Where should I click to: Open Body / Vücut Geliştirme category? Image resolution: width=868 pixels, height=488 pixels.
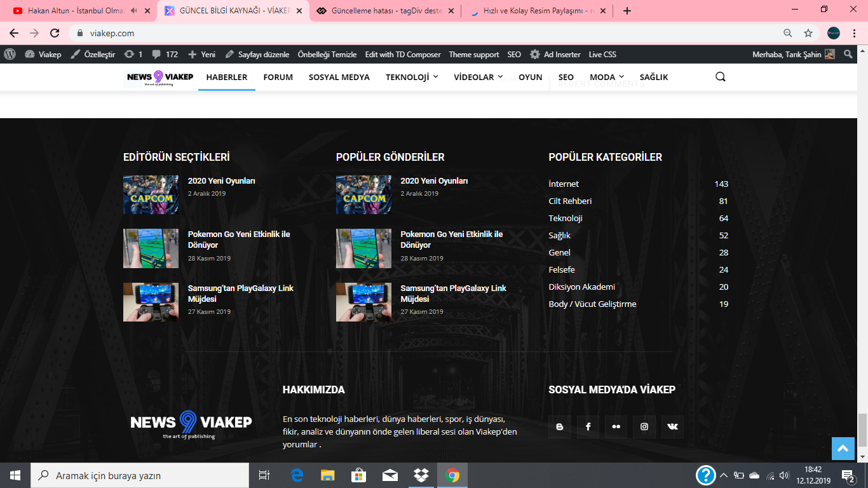coord(592,304)
